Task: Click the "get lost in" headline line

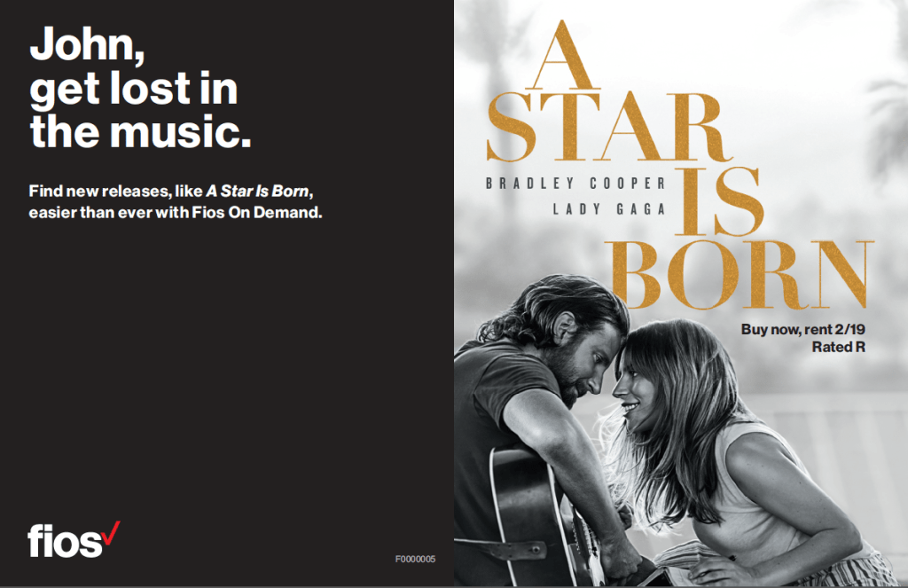Action: point(134,90)
